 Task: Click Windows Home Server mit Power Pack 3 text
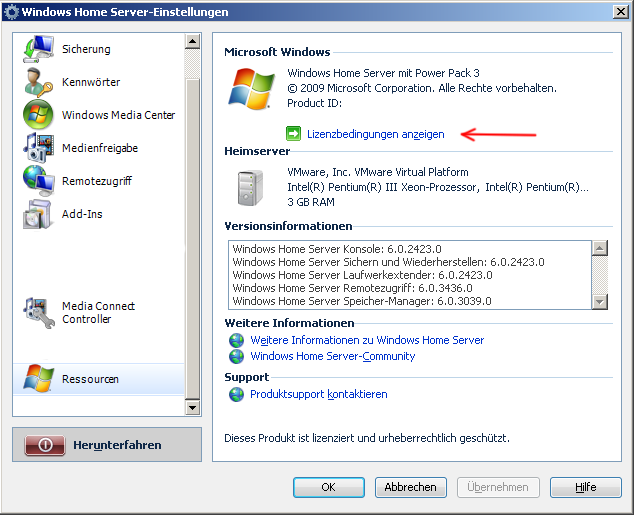click(383, 73)
